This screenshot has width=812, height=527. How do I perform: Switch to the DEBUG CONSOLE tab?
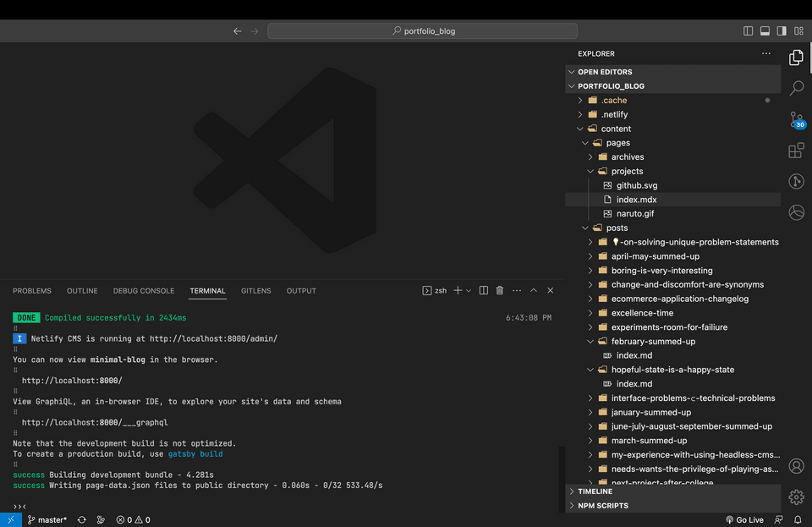coord(144,291)
